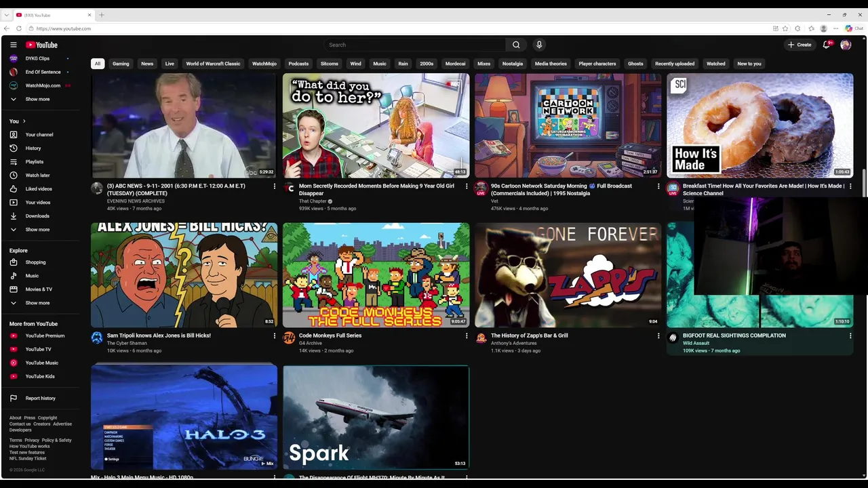Open the G4 Archive channel link
This screenshot has width=868, height=488.
coord(311,343)
